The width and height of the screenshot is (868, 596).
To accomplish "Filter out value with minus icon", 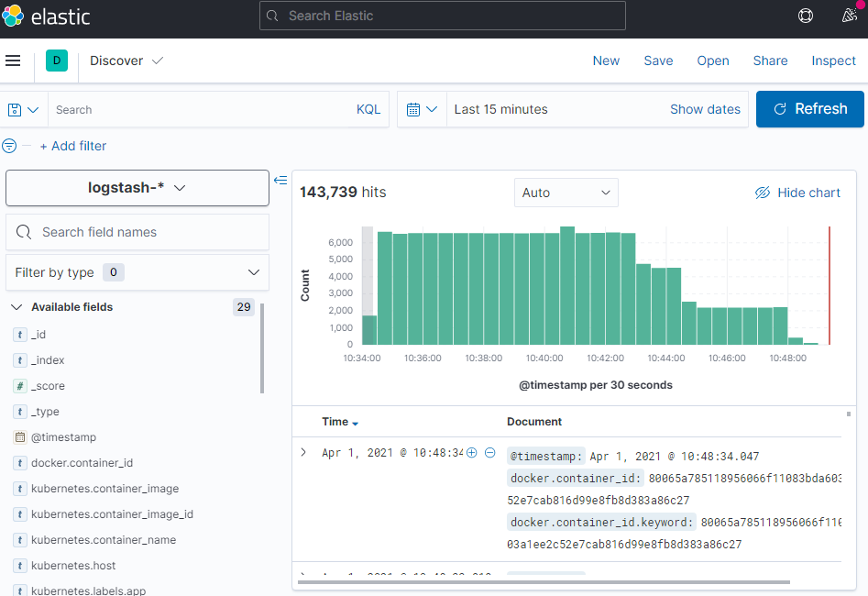I will point(490,453).
